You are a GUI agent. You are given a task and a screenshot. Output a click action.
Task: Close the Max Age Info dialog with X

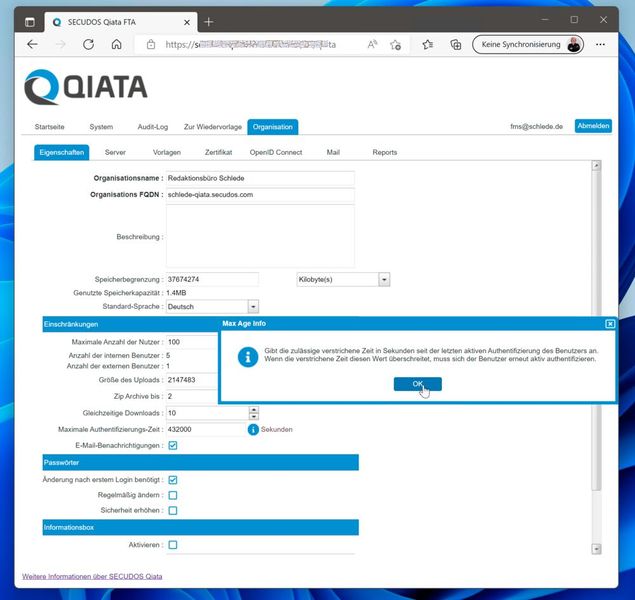609,323
